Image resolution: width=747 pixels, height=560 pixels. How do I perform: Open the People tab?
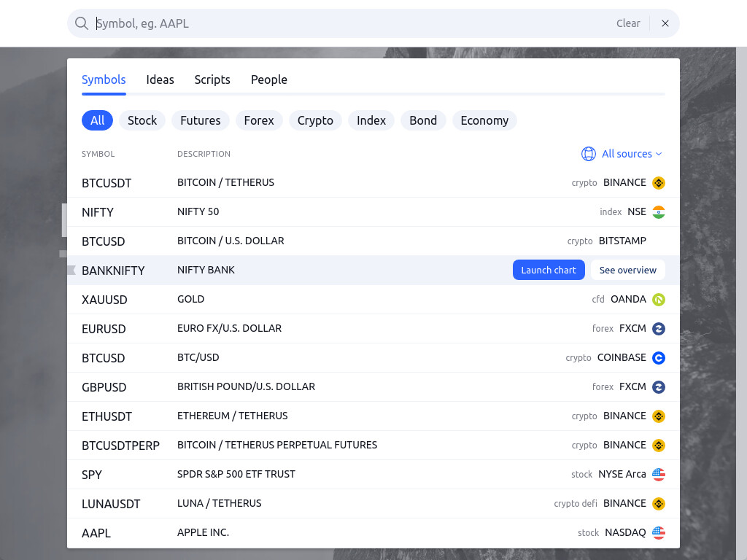click(x=268, y=79)
